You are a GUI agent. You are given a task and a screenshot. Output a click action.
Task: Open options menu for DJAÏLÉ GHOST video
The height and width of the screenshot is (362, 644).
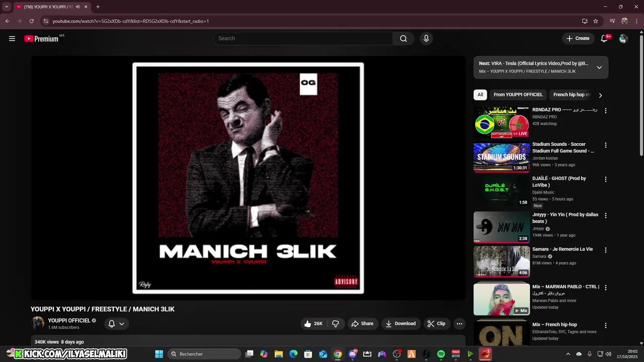pyautogui.click(x=606, y=179)
